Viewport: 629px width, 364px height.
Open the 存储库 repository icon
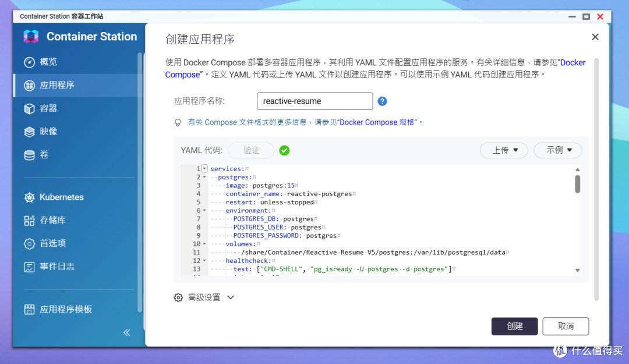pyautogui.click(x=29, y=220)
